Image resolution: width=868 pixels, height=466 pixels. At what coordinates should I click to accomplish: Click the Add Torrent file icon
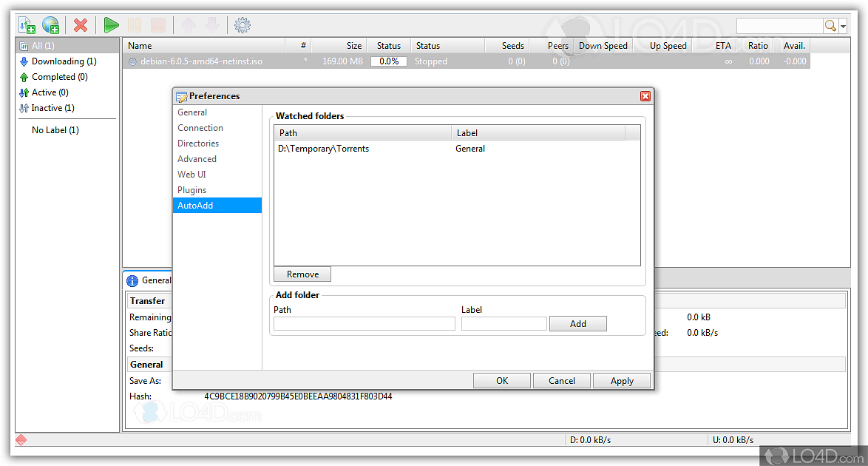click(x=27, y=26)
